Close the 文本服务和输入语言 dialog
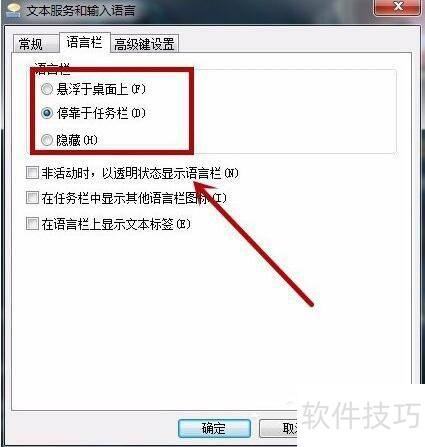 (397, 7)
